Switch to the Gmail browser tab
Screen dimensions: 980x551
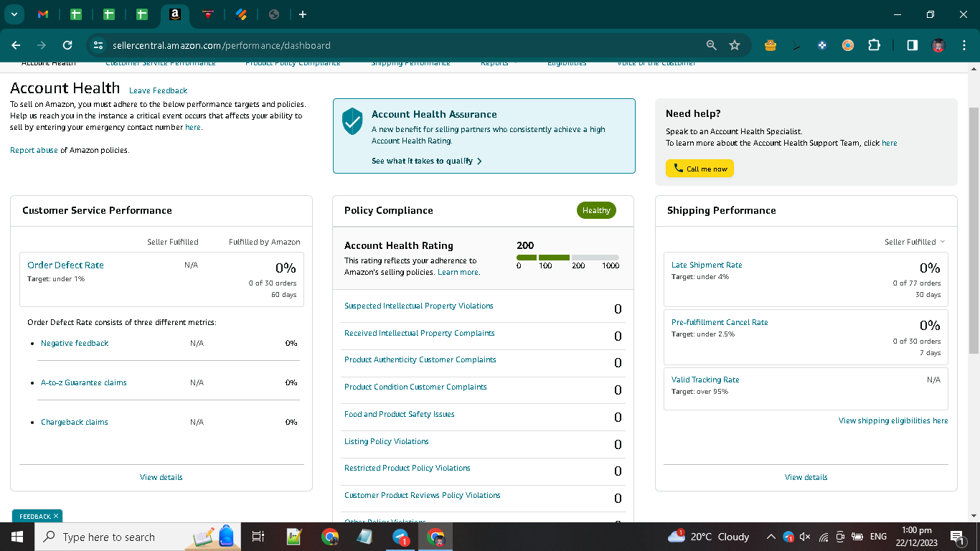pyautogui.click(x=43, y=14)
